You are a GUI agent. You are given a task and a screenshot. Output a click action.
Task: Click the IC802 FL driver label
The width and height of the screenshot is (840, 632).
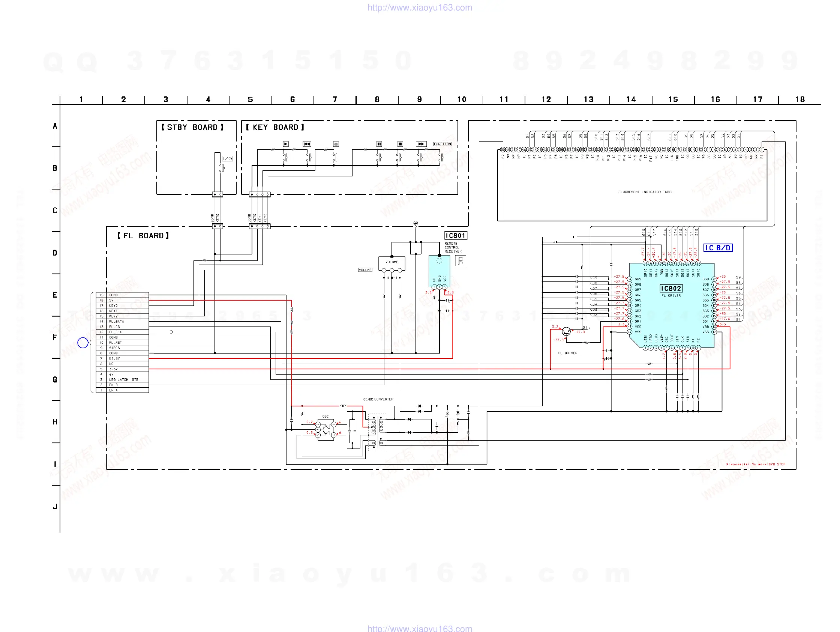click(671, 289)
